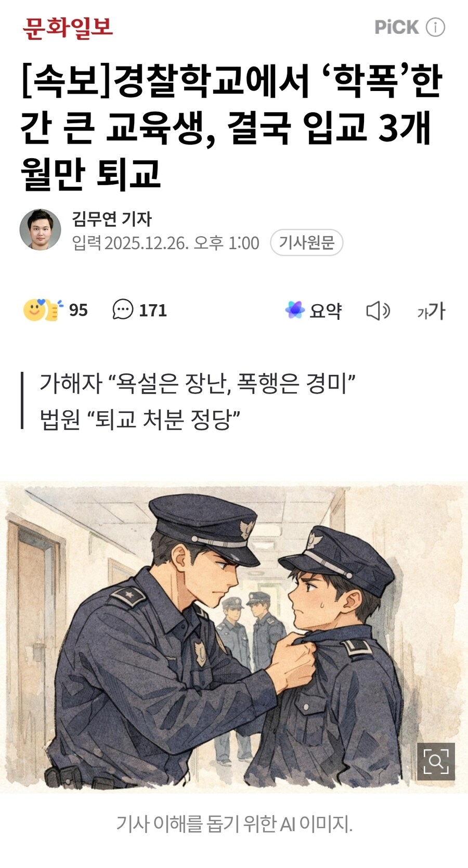Viewport: 468px width, 868px height.
Task: Open reporter 김무연's profile photo
Action: coord(40,229)
